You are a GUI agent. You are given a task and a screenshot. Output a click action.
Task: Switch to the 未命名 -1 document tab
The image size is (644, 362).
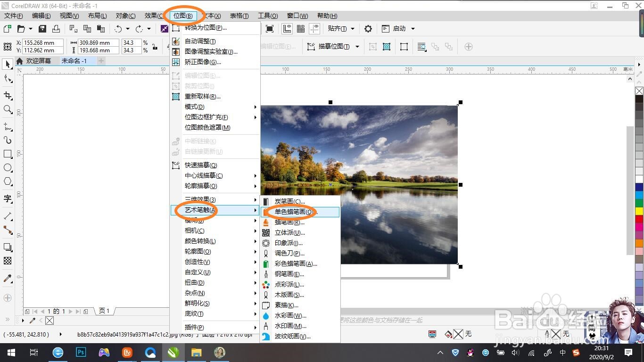[74, 61]
